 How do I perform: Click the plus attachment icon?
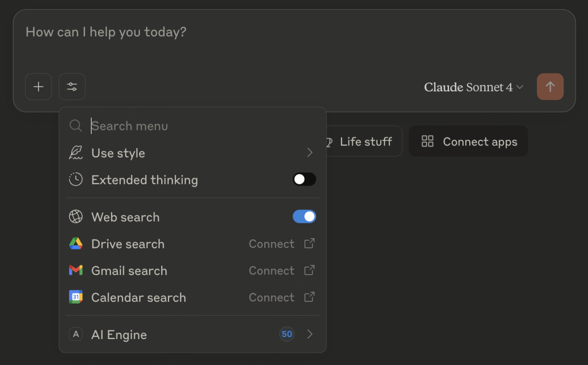click(38, 86)
